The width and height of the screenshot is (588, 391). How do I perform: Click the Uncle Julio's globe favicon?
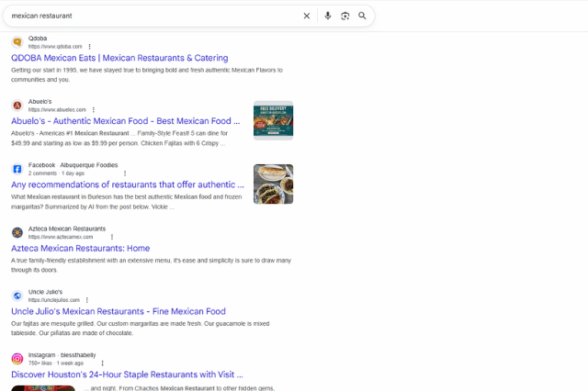(x=17, y=296)
